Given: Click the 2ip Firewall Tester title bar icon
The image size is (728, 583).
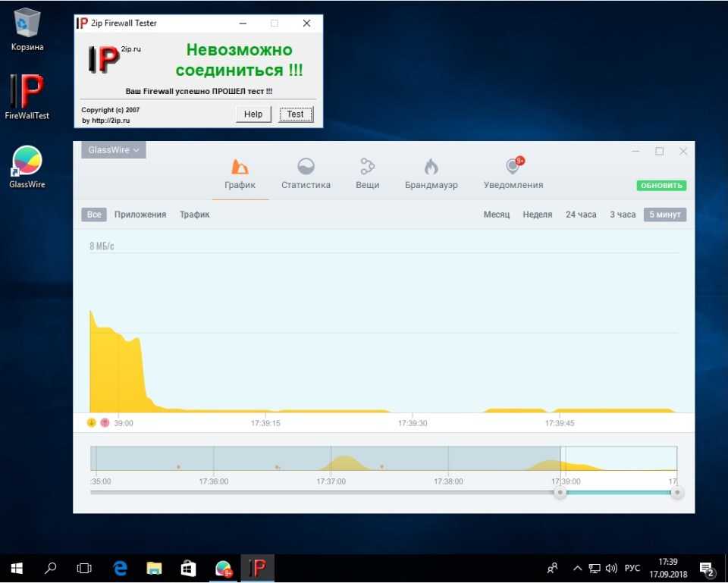Looking at the screenshot, I should point(82,24).
